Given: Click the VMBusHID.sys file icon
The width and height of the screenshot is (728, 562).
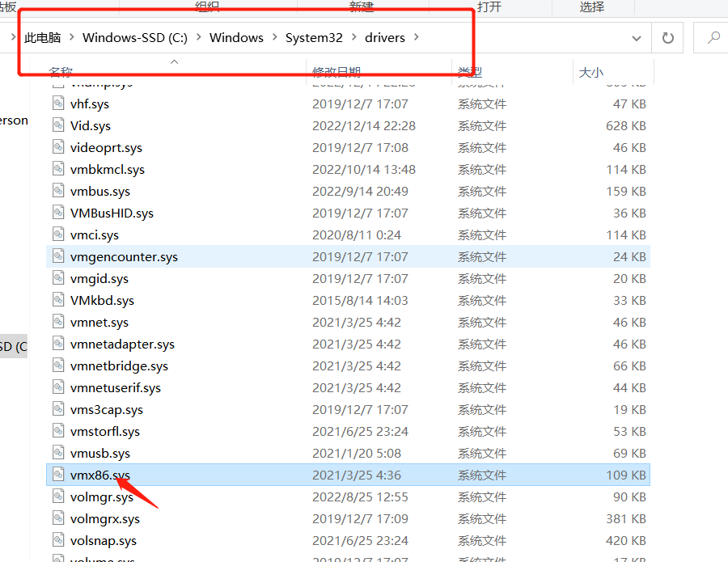Looking at the screenshot, I should 58,212.
